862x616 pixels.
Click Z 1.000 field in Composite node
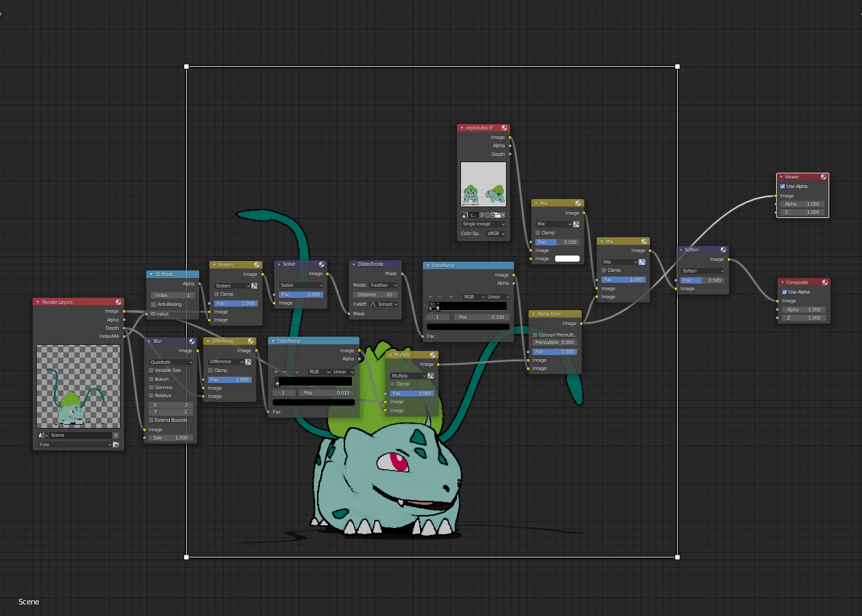[x=803, y=318]
